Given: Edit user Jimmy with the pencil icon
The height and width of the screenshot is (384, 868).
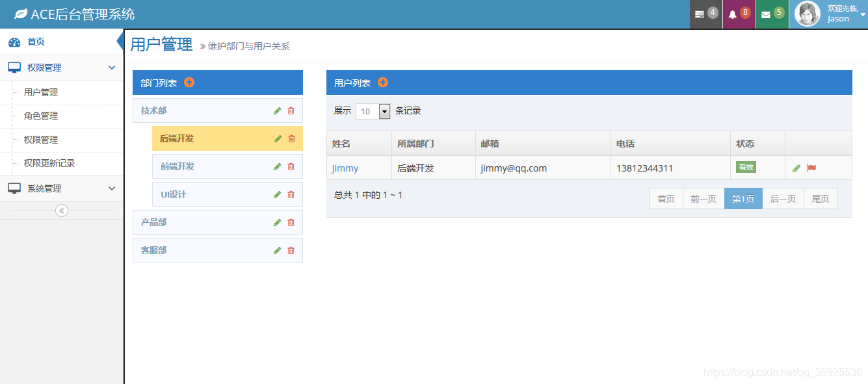Looking at the screenshot, I should (x=796, y=168).
